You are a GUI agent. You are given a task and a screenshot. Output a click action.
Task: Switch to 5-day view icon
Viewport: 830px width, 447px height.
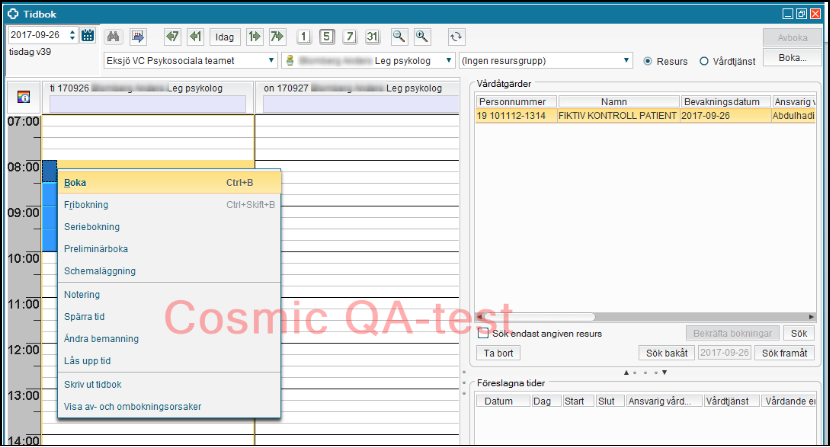click(326, 36)
